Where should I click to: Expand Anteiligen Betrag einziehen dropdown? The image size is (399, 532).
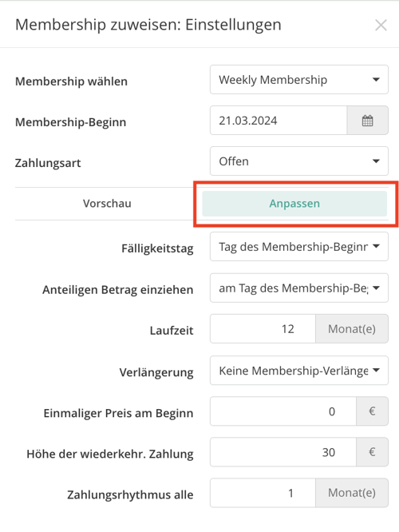pos(299,288)
